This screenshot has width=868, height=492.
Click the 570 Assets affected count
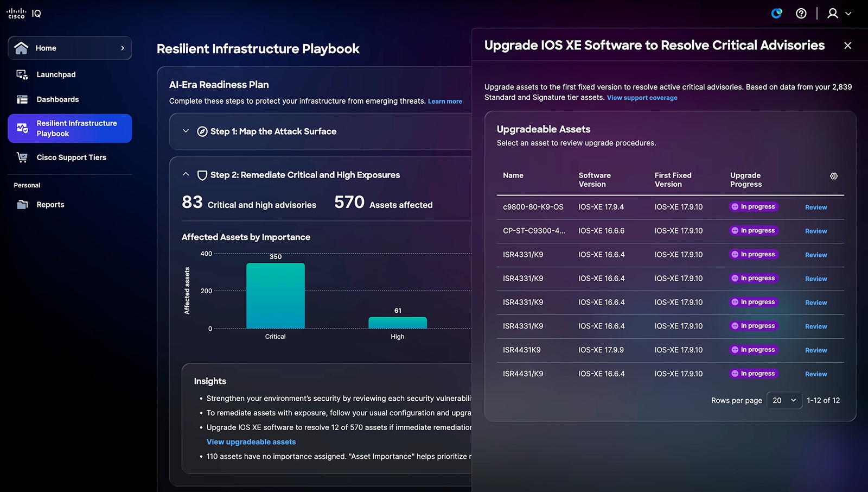pos(349,203)
